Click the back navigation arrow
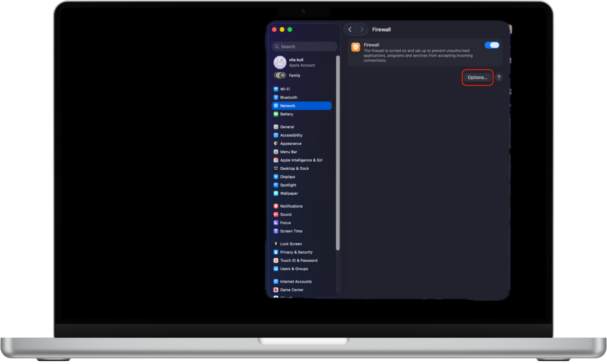 point(350,29)
